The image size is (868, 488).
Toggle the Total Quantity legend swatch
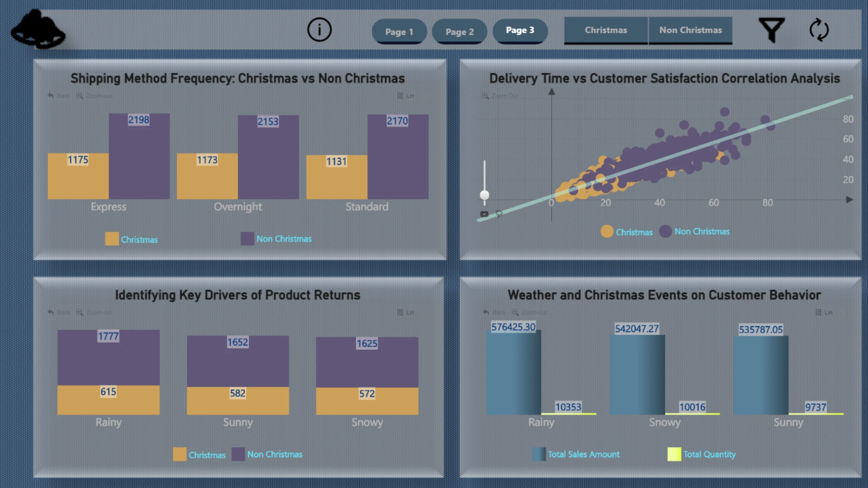pos(674,454)
